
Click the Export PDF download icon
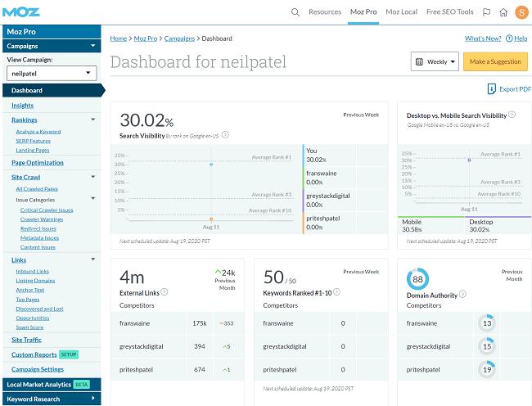point(491,89)
